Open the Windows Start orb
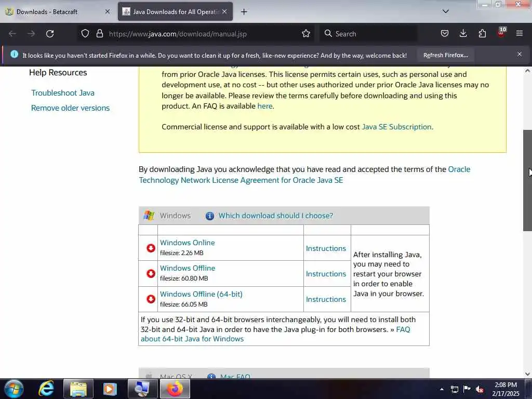This screenshot has height=399, width=532. coord(14,389)
